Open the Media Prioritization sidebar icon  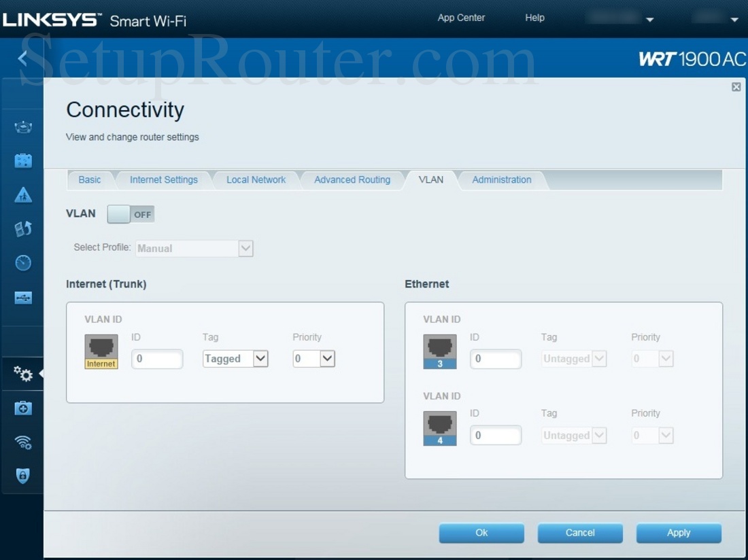coord(23,229)
